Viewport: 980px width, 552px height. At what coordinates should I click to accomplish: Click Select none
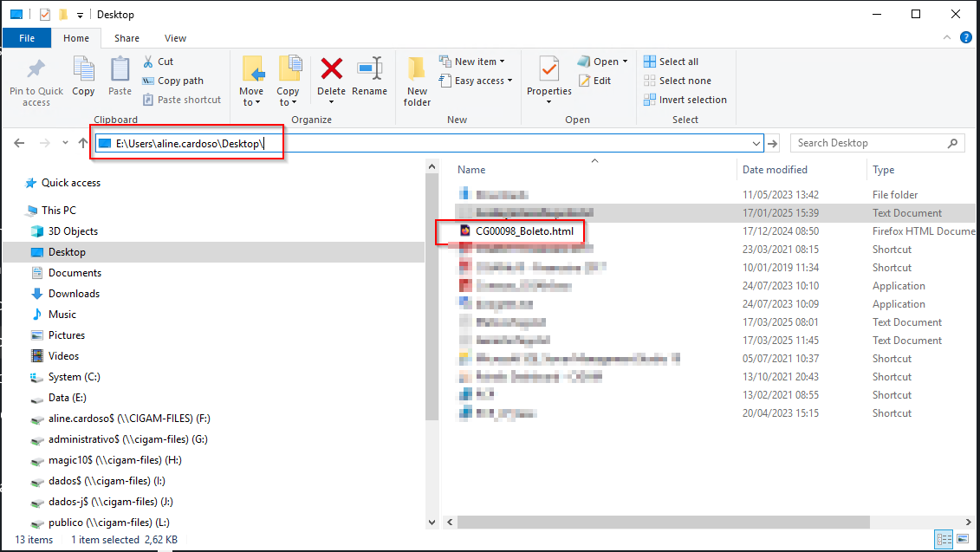(678, 81)
